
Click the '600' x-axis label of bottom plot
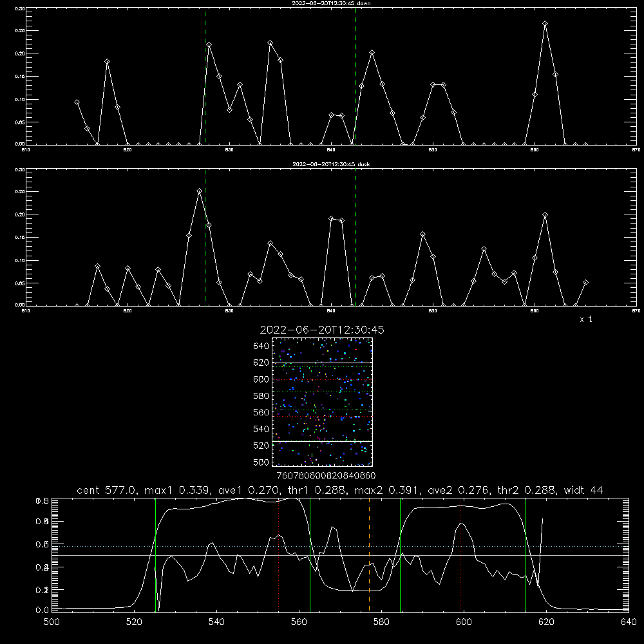(464, 622)
